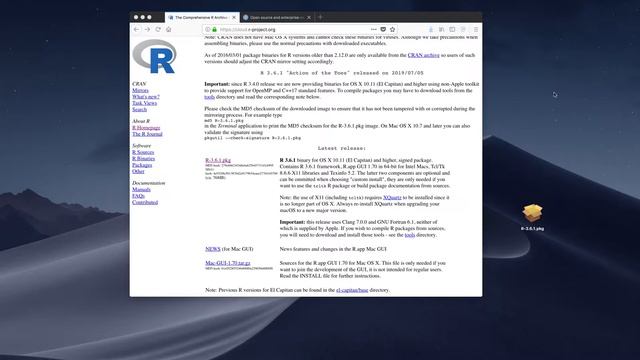The width and height of the screenshot is (640, 360).
Task: Bookmark this page with the star
Action: (392, 29)
